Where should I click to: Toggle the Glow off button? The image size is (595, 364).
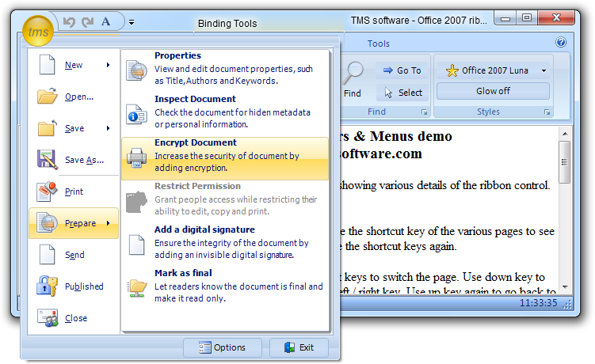[x=493, y=91]
